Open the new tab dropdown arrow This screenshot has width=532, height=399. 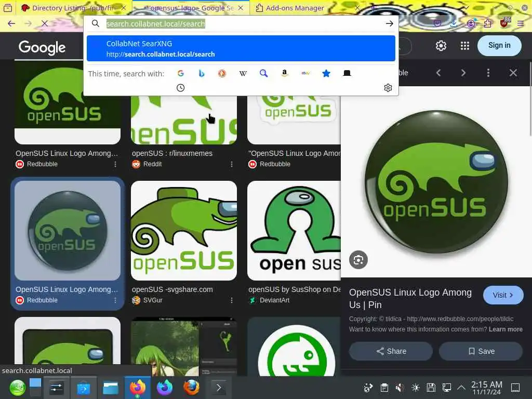[x=467, y=8]
